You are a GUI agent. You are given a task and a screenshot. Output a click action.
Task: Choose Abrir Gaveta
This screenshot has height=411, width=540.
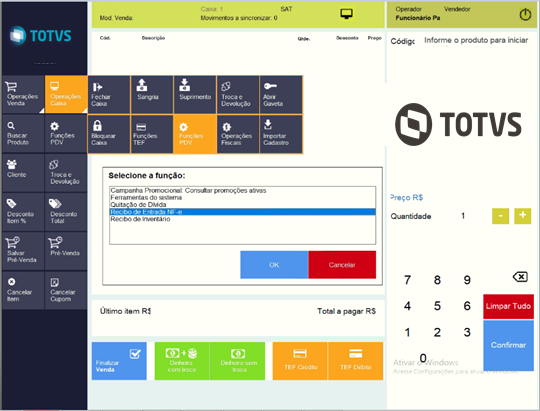pos(281,95)
